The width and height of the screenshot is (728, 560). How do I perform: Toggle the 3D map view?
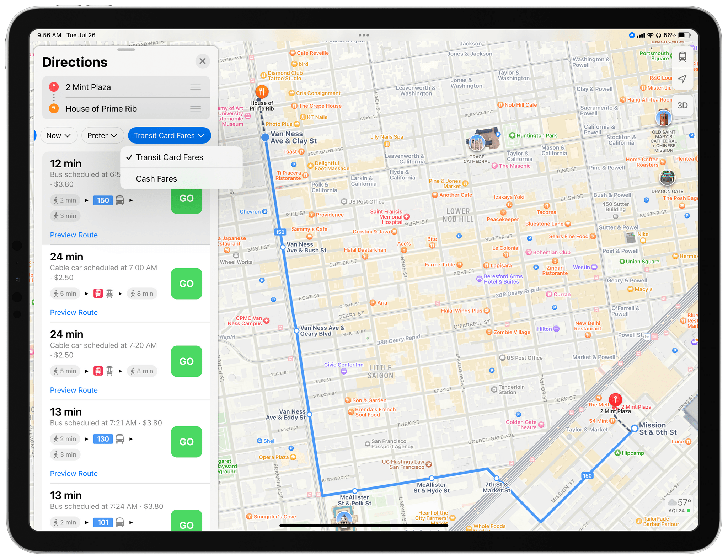(x=682, y=106)
